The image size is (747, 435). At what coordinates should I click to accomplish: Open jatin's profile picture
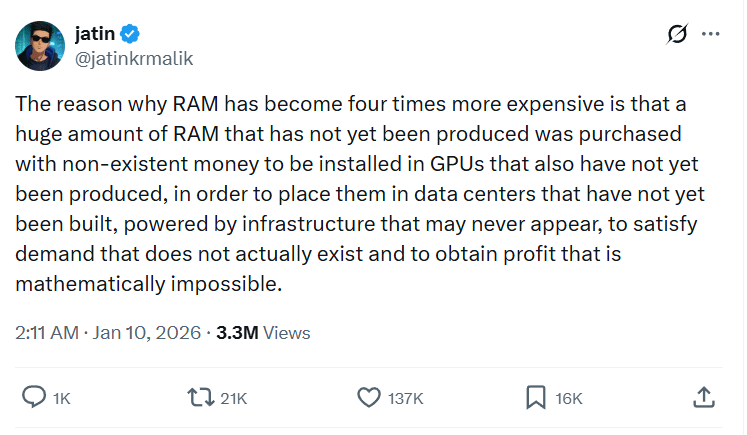tap(39, 45)
